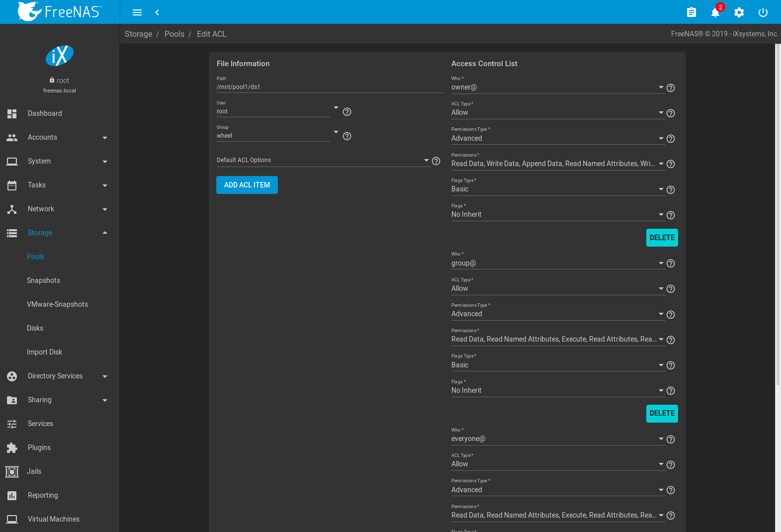Show help for owner@ Permissions field
This screenshot has width=781, height=532.
[671, 164]
